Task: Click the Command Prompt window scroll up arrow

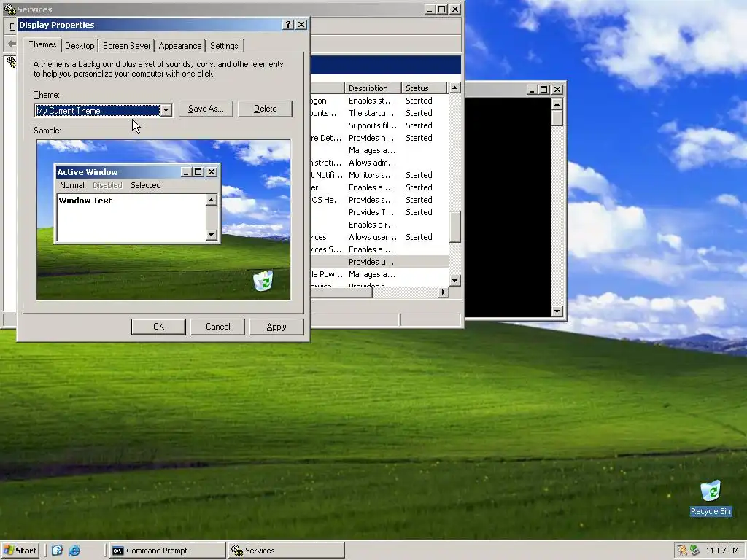Action: (557, 104)
